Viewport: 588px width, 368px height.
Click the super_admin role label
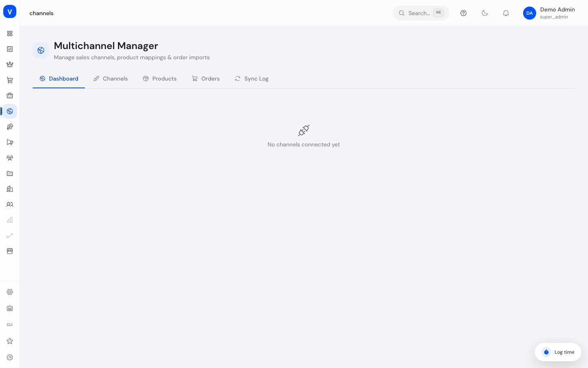tap(554, 17)
